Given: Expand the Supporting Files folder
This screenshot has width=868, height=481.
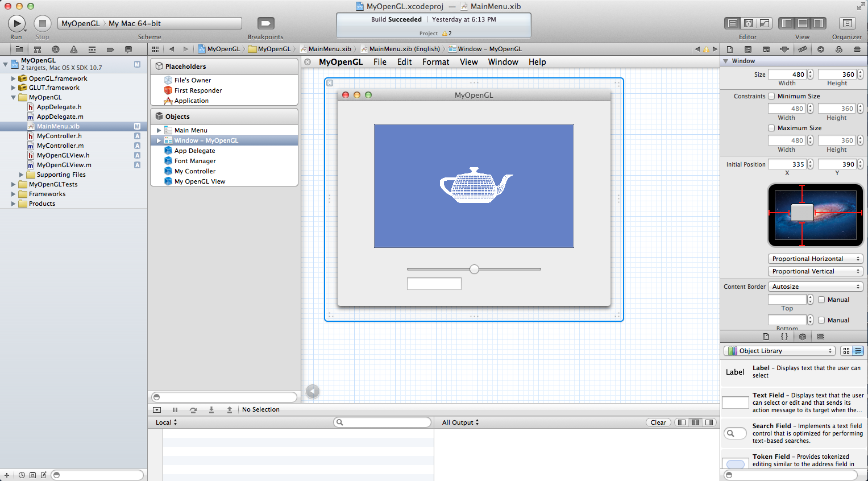Looking at the screenshot, I should pos(21,175).
